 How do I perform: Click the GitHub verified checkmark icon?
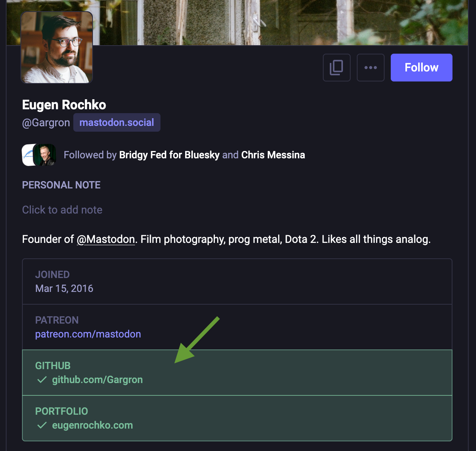pos(42,380)
